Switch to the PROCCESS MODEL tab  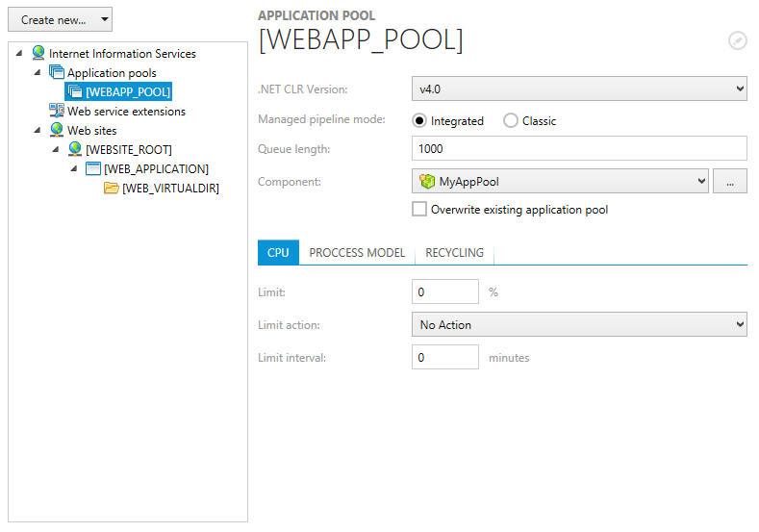coord(357,253)
